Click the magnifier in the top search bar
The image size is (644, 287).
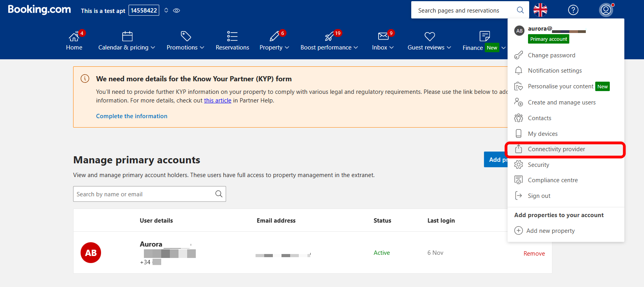[520, 10]
